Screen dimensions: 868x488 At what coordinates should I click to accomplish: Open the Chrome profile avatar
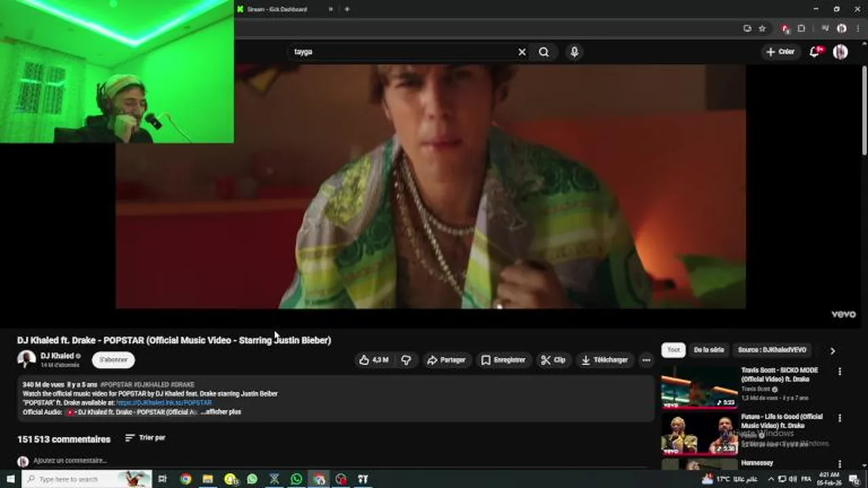(842, 28)
